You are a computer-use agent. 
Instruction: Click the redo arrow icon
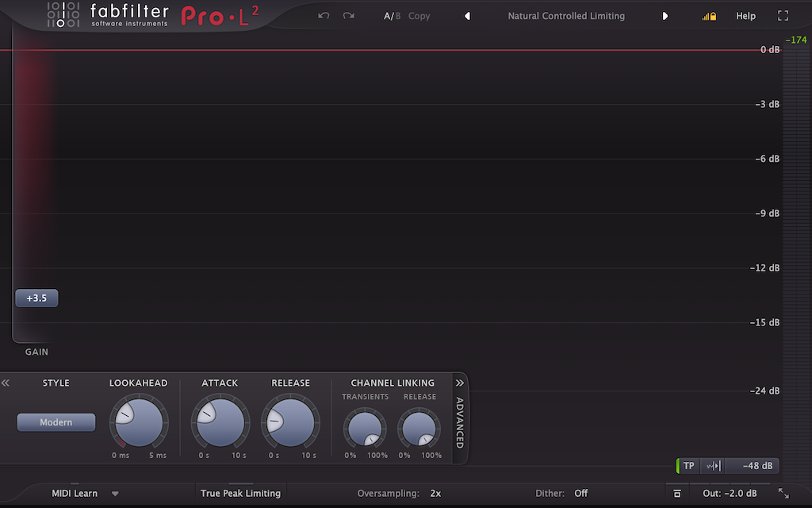[x=349, y=16]
